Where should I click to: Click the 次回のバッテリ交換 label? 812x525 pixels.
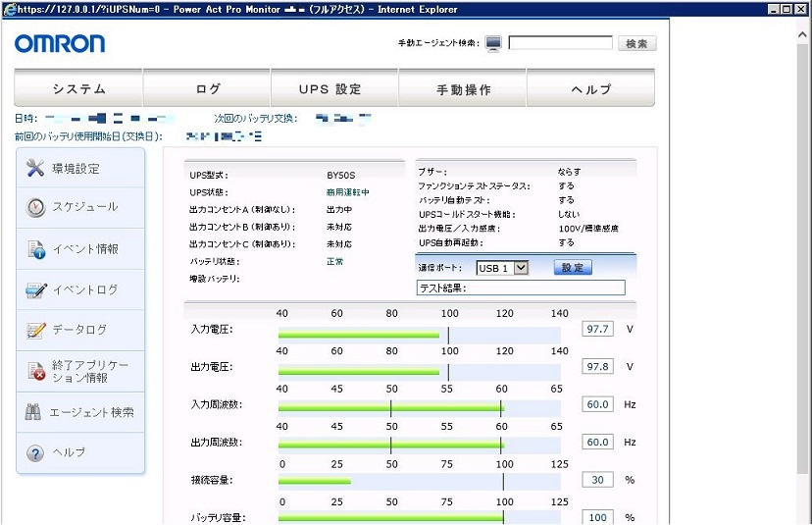256,119
